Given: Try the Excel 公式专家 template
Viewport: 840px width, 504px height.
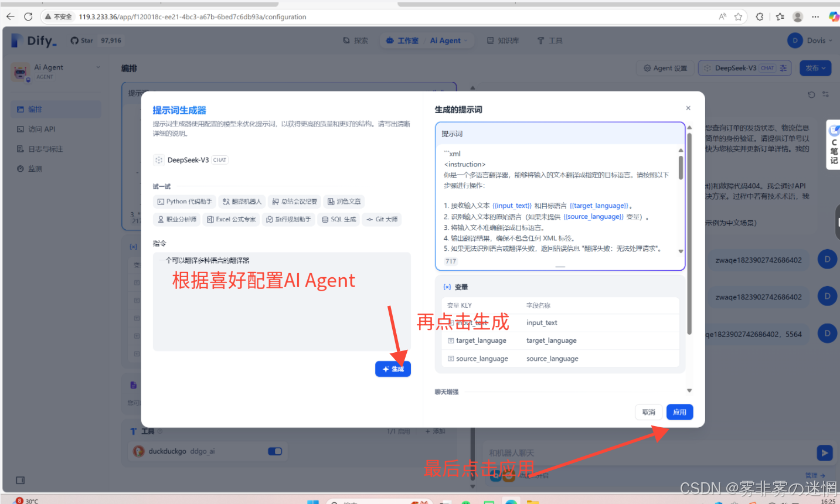Looking at the screenshot, I should (x=232, y=220).
